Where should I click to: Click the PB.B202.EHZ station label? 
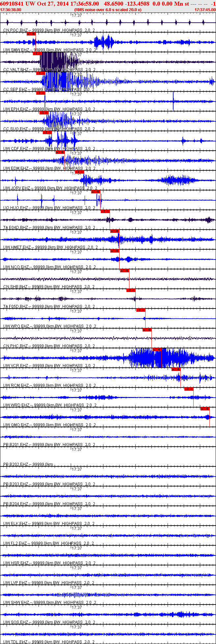[x=16, y=464]
